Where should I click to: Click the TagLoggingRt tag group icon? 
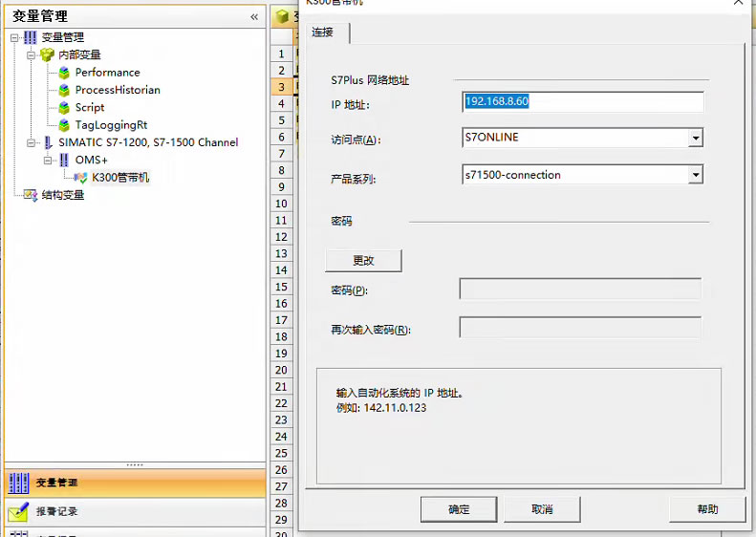(x=64, y=125)
